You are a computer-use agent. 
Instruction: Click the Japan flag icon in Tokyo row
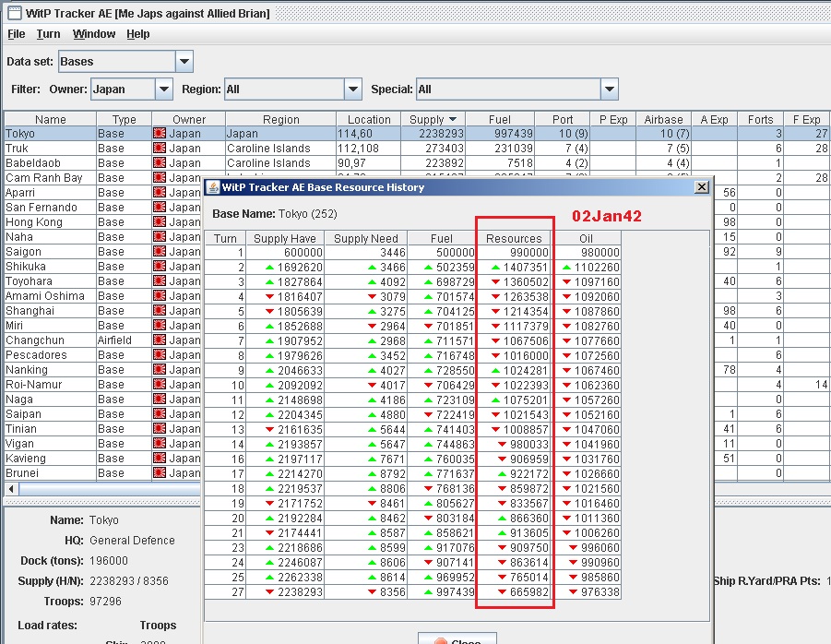(x=160, y=133)
